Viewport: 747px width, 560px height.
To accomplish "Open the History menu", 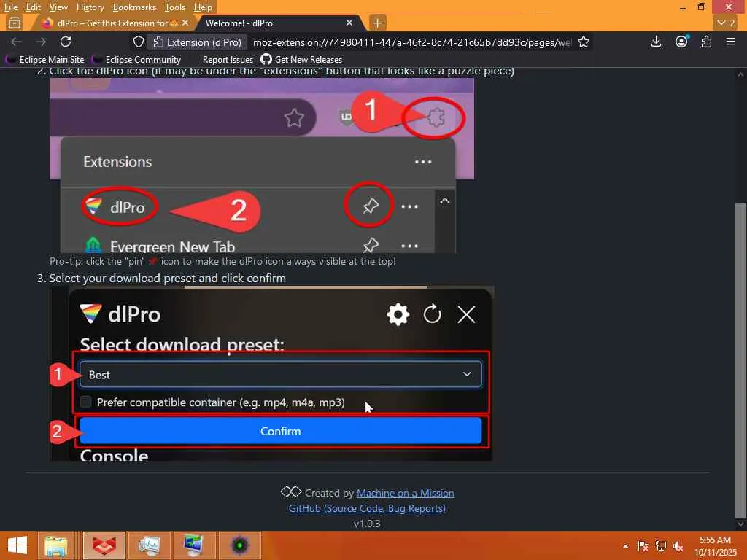I will [90, 7].
